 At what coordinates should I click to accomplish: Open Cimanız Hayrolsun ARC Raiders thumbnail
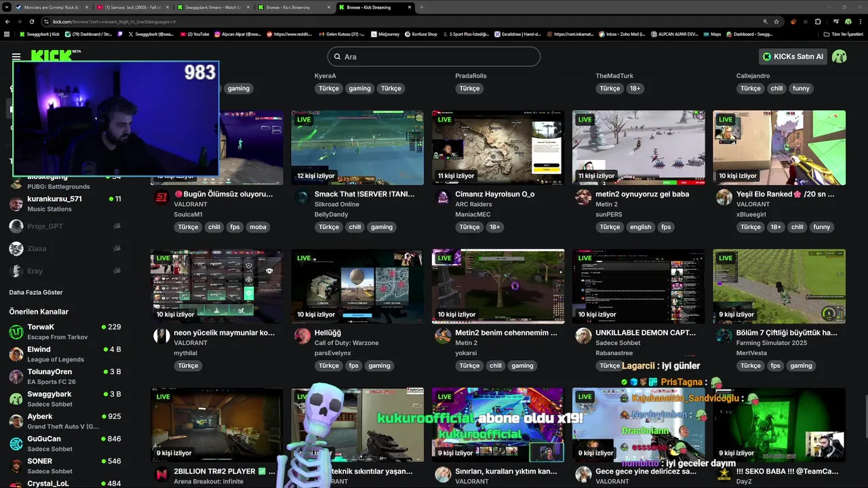tap(498, 148)
